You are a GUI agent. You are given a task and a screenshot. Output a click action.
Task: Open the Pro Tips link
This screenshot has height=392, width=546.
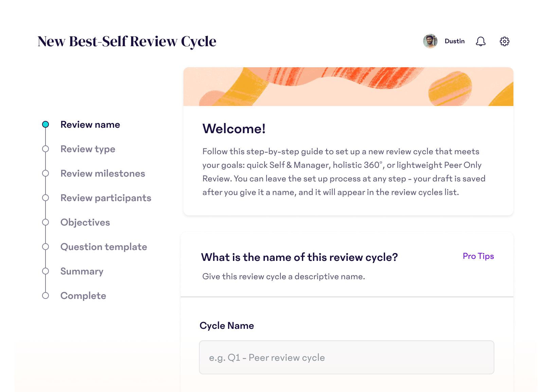coord(478,256)
